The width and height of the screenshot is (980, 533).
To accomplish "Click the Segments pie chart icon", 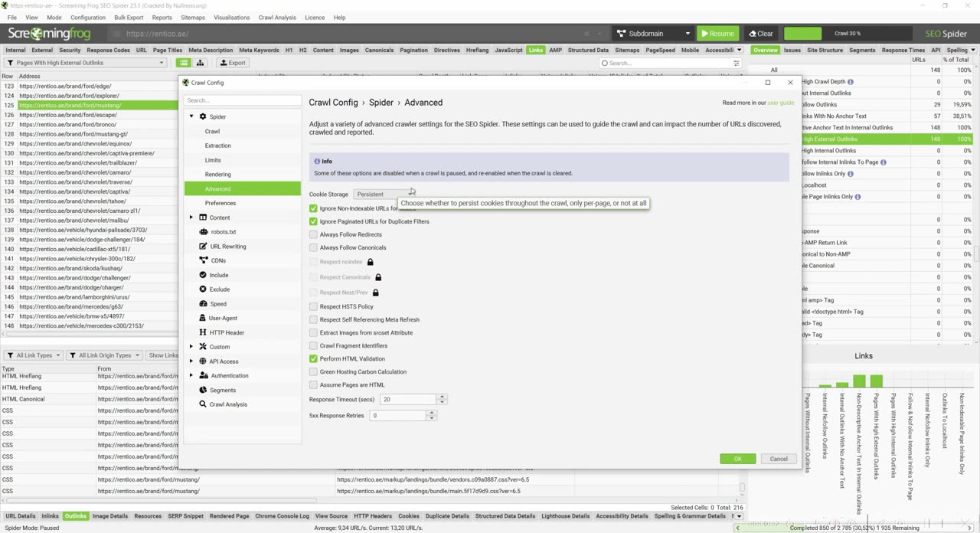I will 203,390.
